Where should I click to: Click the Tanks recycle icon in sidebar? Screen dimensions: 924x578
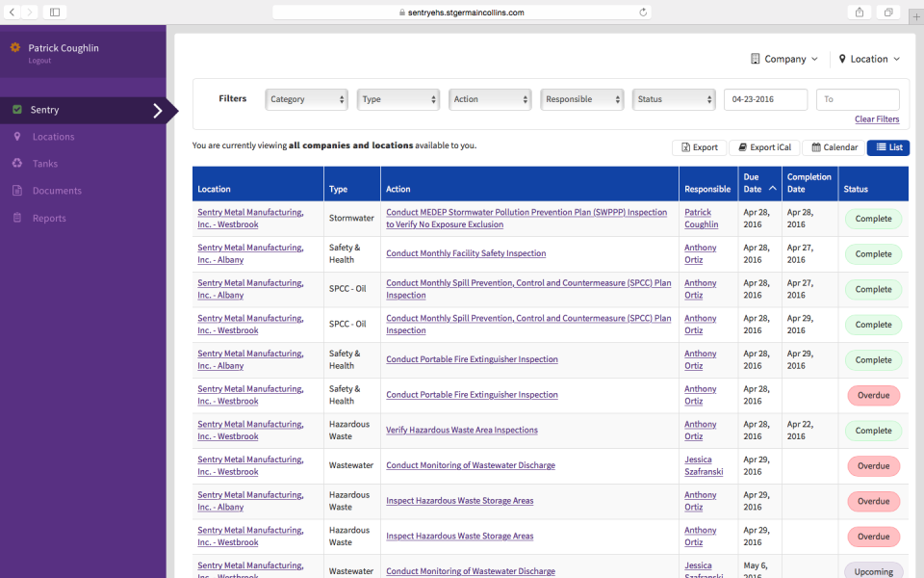[17, 163]
